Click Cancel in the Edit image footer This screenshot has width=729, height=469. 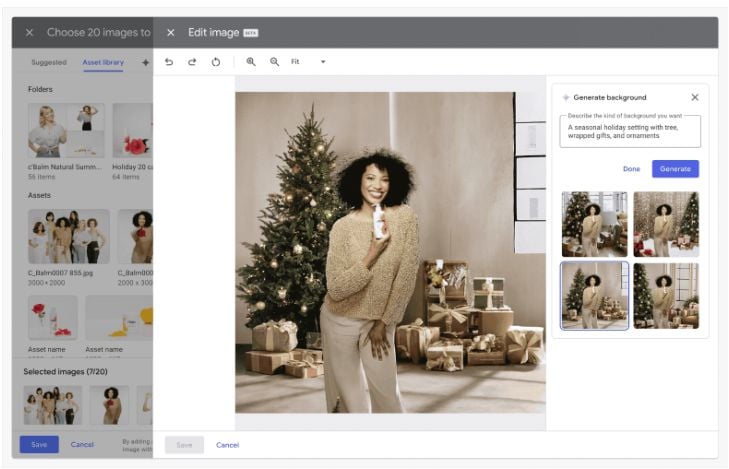point(228,444)
